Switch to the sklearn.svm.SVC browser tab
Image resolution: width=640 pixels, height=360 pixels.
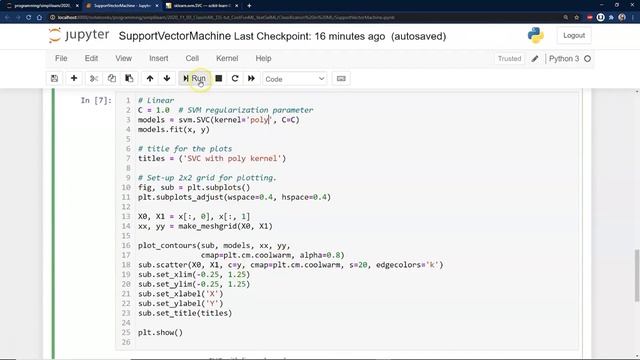tap(202, 6)
